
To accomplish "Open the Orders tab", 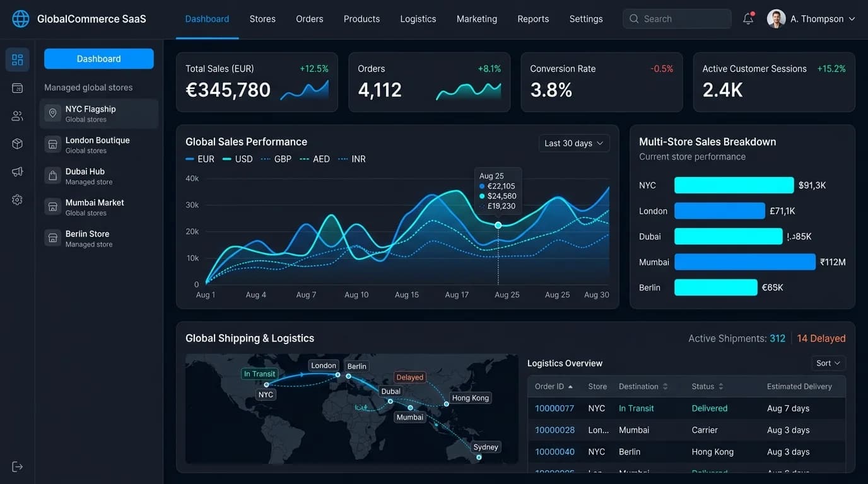I will click(310, 19).
